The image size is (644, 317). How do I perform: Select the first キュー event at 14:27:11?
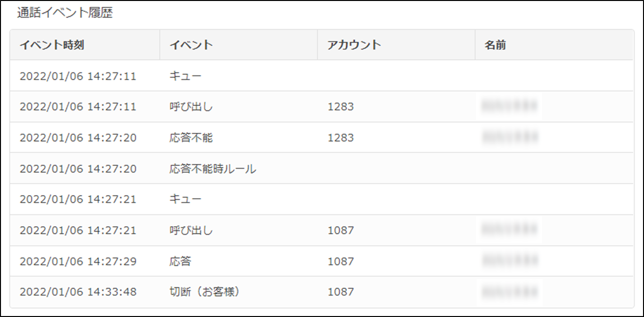(x=322, y=76)
